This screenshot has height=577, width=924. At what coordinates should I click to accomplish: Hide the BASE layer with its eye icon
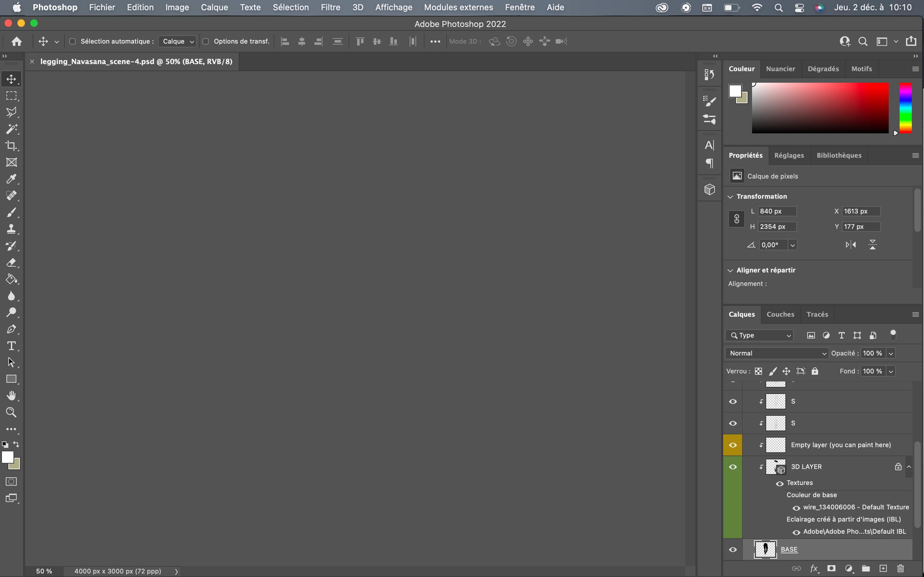click(733, 549)
